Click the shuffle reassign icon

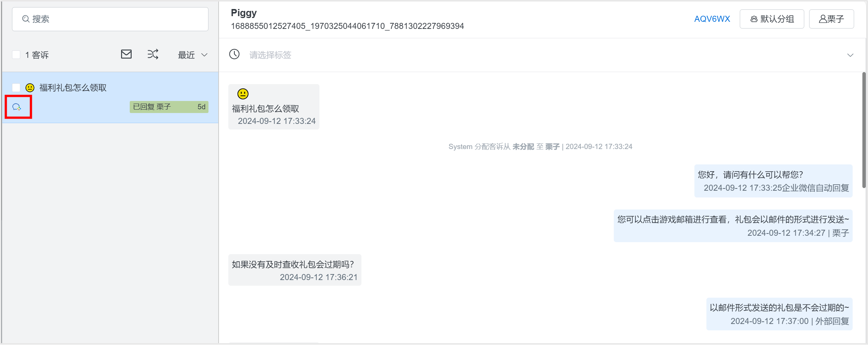pos(153,54)
